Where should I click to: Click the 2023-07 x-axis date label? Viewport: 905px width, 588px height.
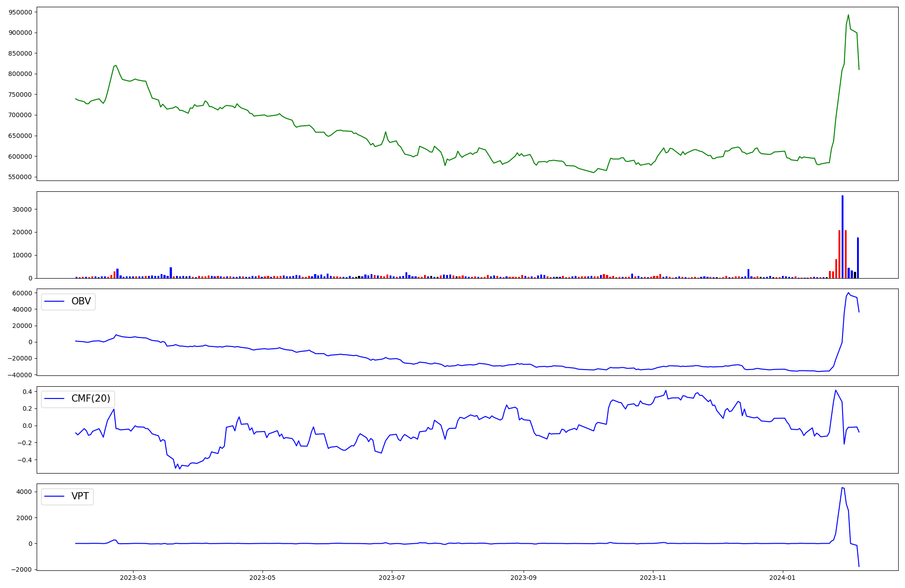pyautogui.click(x=392, y=578)
